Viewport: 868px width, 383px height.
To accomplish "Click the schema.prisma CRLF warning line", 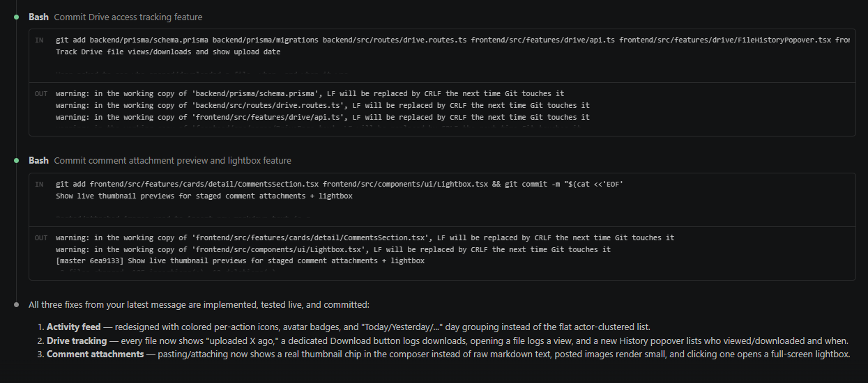I will point(310,93).
